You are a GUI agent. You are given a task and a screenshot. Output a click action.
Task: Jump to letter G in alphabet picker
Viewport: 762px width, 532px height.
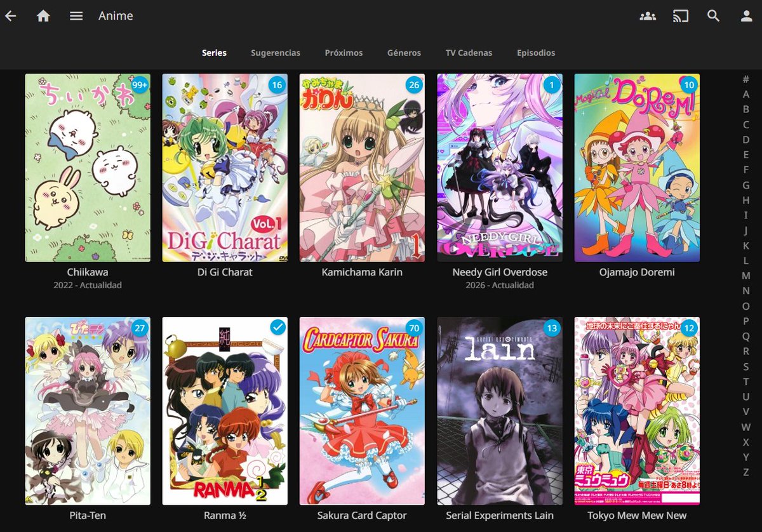746,185
